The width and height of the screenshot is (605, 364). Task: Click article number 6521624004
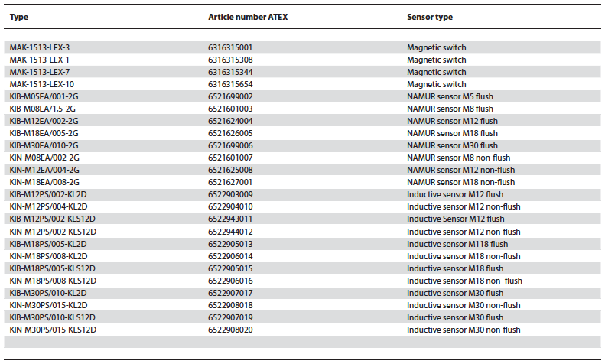pos(230,121)
